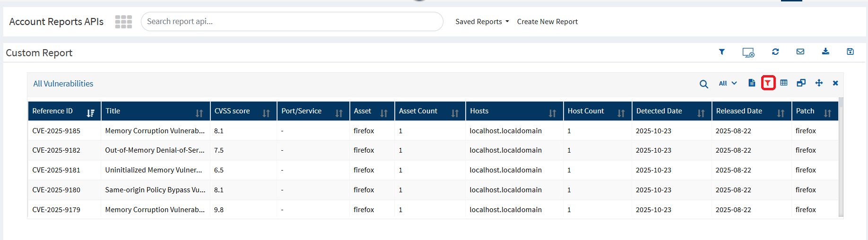The image size is (868, 240).
Task: Open the apps grid icon beside title
Action: pyautogui.click(x=123, y=22)
